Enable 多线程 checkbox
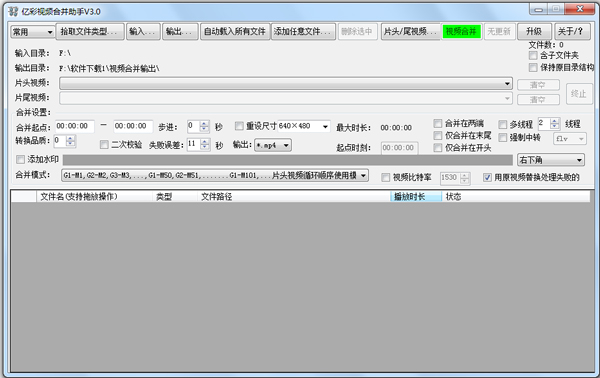600x378 pixels. [x=503, y=125]
